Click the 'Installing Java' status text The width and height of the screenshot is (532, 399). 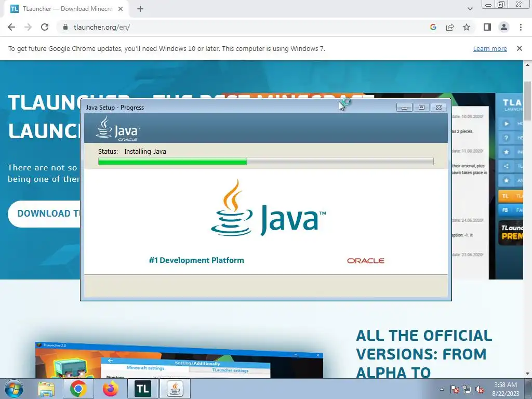[x=145, y=151]
